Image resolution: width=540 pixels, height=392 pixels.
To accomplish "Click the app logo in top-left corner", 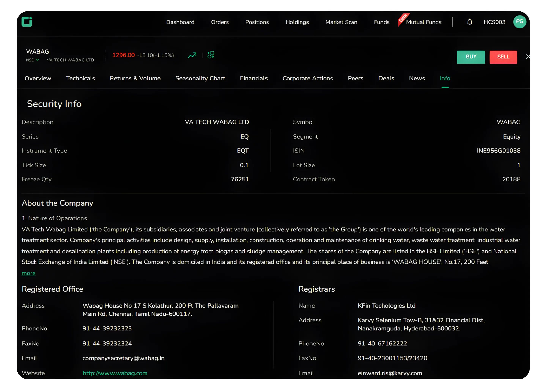I will [27, 22].
